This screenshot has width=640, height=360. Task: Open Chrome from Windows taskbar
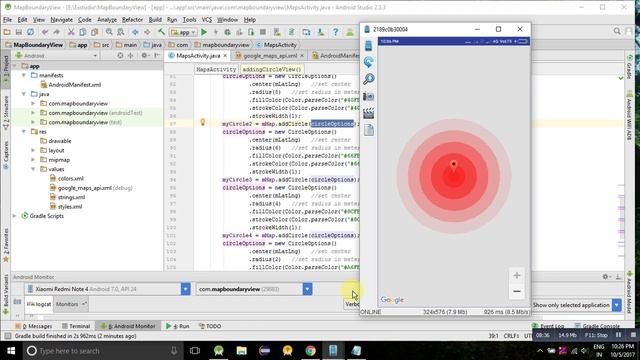point(311,351)
